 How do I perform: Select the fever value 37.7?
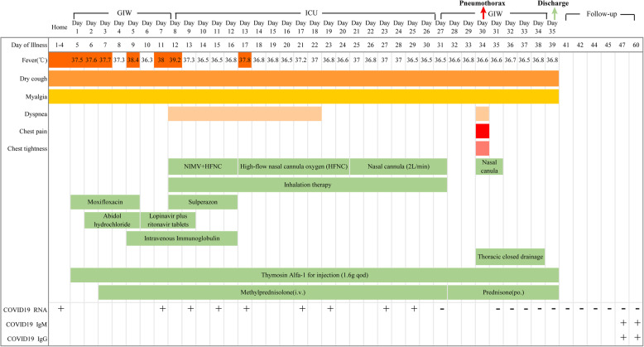(105, 60)
